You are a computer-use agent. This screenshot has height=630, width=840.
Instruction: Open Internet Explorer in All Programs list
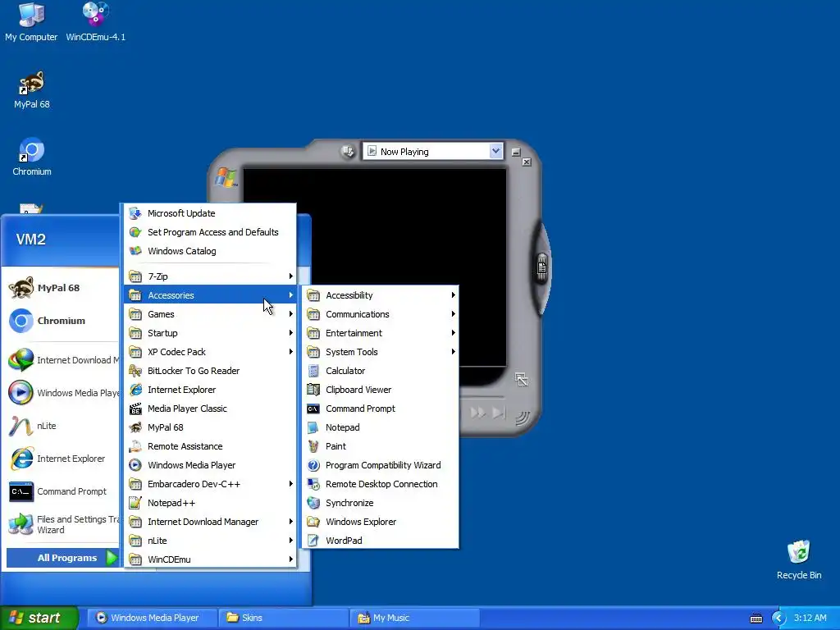pyautogui.click(x=211, y=390)
